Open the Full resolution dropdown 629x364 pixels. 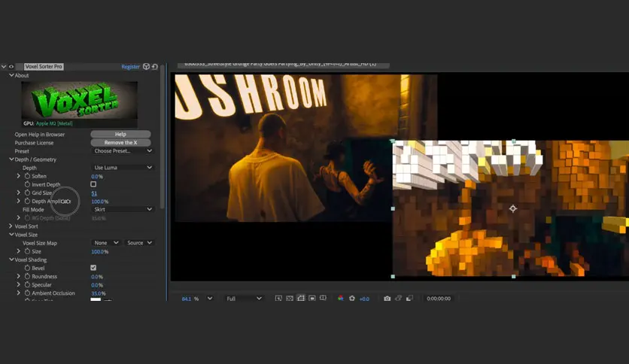pyautogui.click(x=244, y=299)
